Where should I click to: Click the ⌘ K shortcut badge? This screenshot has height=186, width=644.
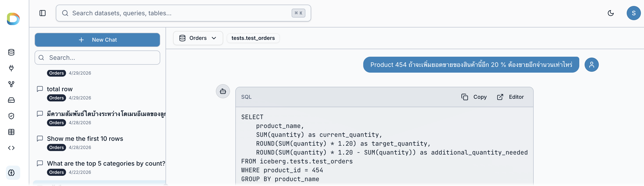coord(298,13)
